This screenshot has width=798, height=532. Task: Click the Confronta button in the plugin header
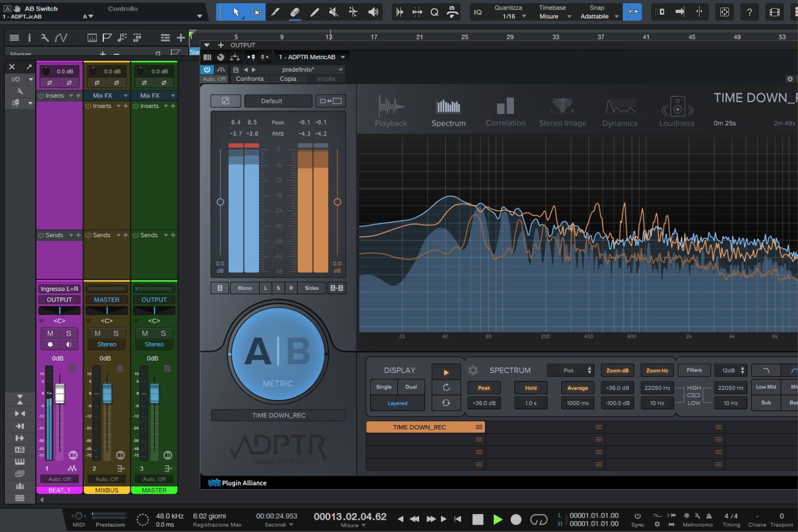click(250, 78)
